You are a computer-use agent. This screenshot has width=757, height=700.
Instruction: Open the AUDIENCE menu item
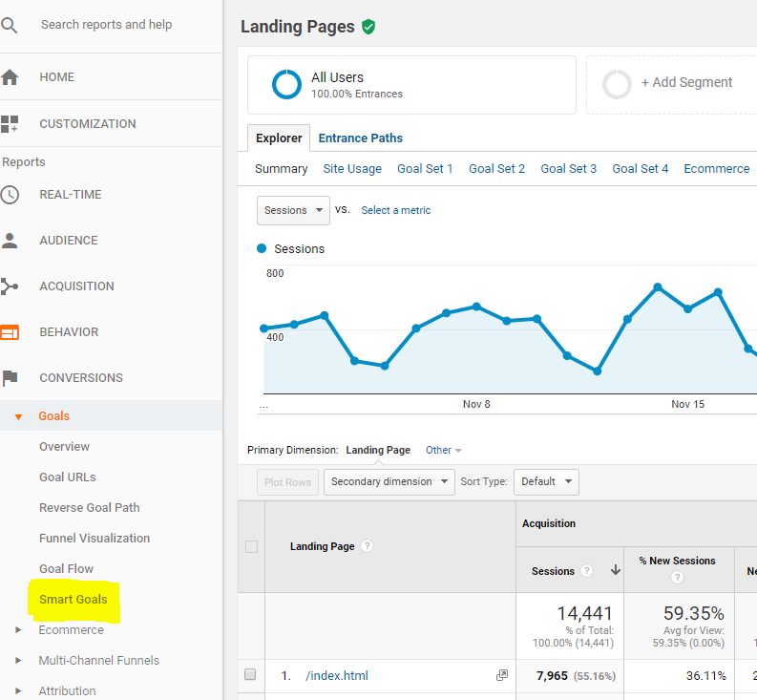tap(69, 241)
